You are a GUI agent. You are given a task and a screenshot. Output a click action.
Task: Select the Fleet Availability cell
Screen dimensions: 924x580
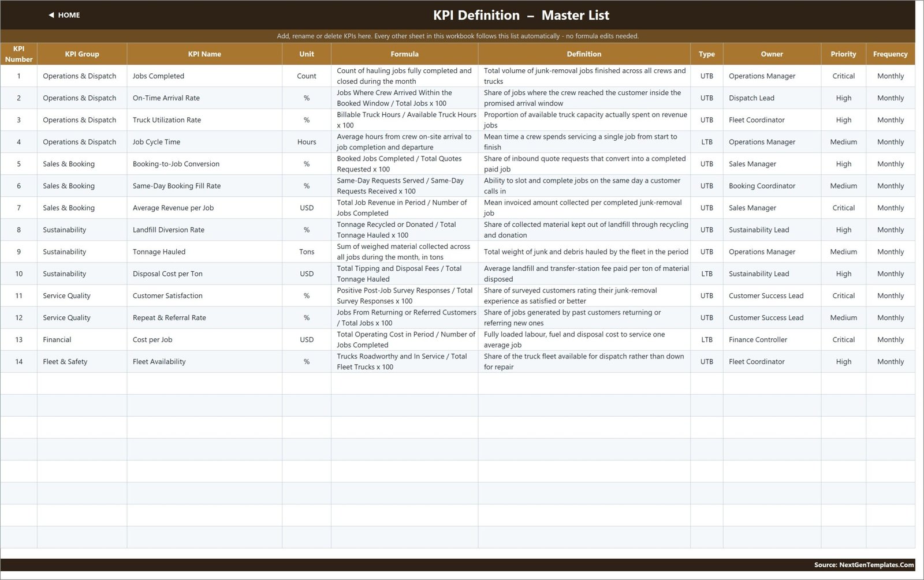204,361
